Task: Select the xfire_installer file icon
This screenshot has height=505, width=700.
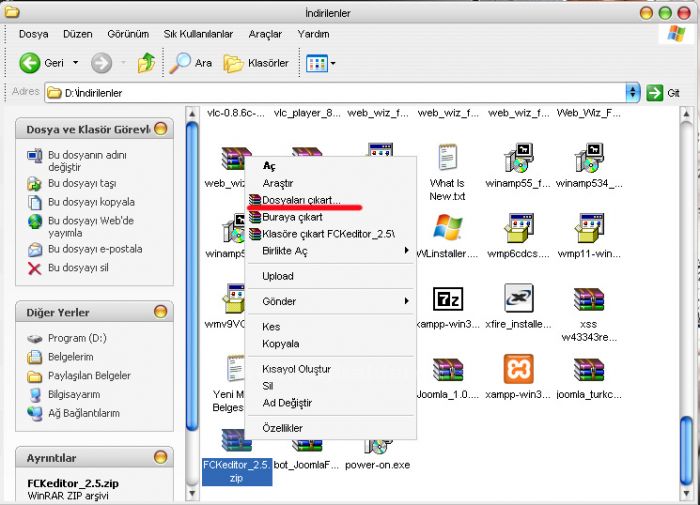Action: pyautogui.click(x=518, y=299)
